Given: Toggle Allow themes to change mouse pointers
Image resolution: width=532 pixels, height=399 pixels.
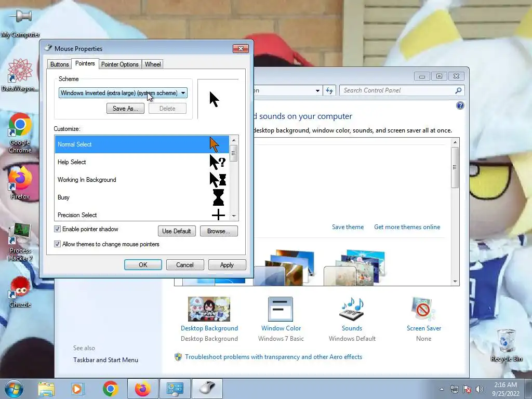Looking at the screenshot, I should coord(57,244).
